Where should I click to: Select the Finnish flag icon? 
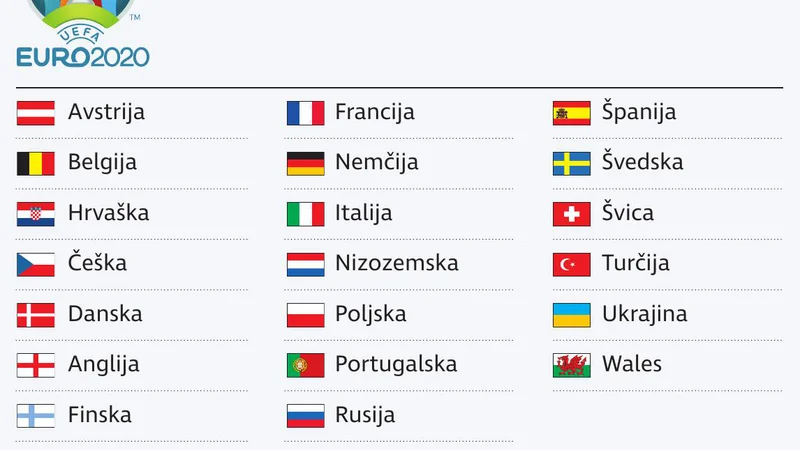[x=36, y=416]
